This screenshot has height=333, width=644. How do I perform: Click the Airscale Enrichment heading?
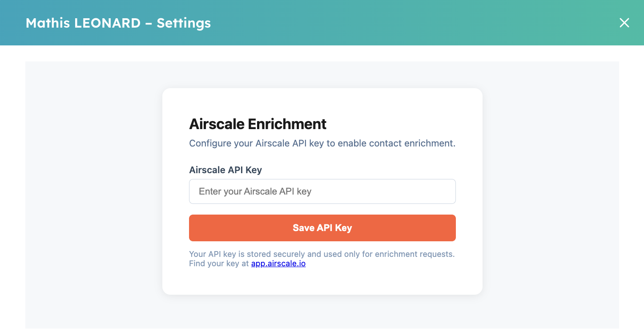[x=258, y=124]
